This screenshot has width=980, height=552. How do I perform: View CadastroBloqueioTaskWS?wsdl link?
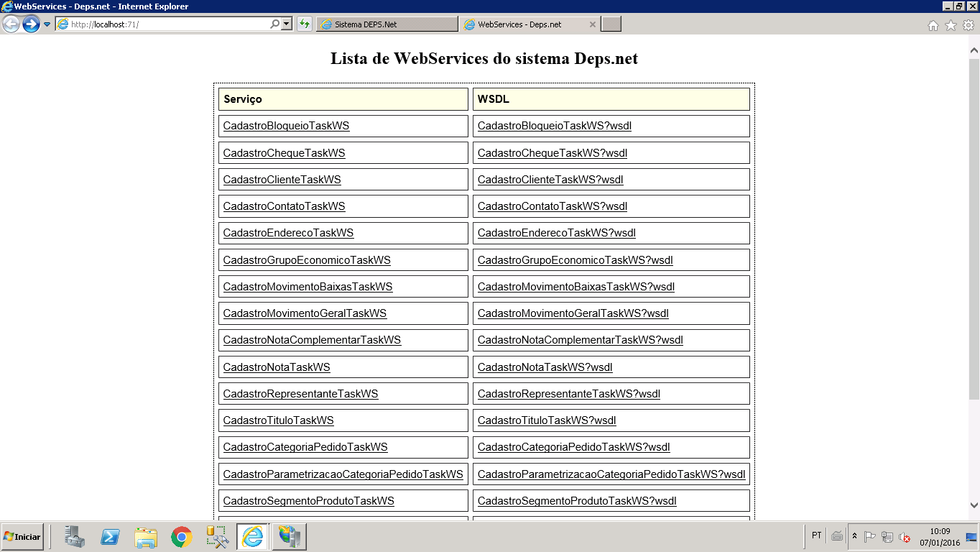pos(555,126)
